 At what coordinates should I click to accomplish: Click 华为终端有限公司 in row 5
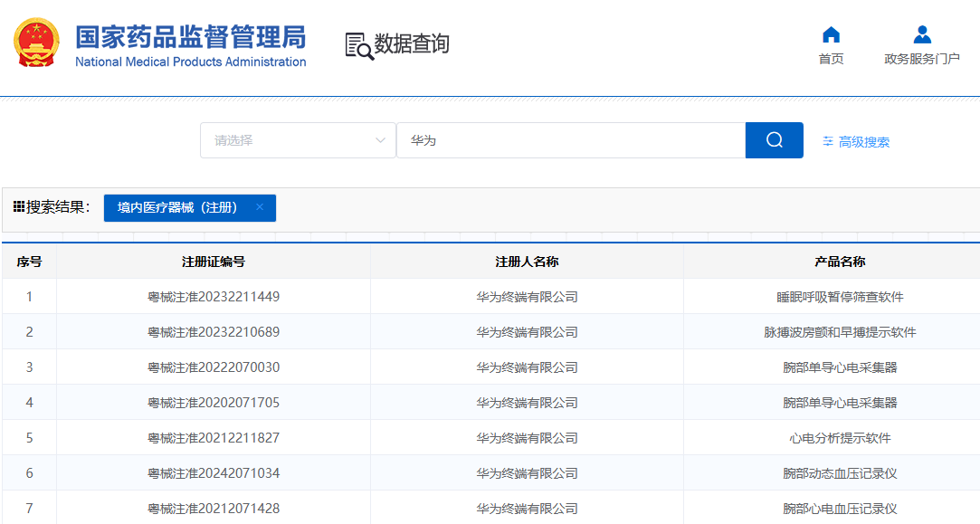click(x=527, y=438)
